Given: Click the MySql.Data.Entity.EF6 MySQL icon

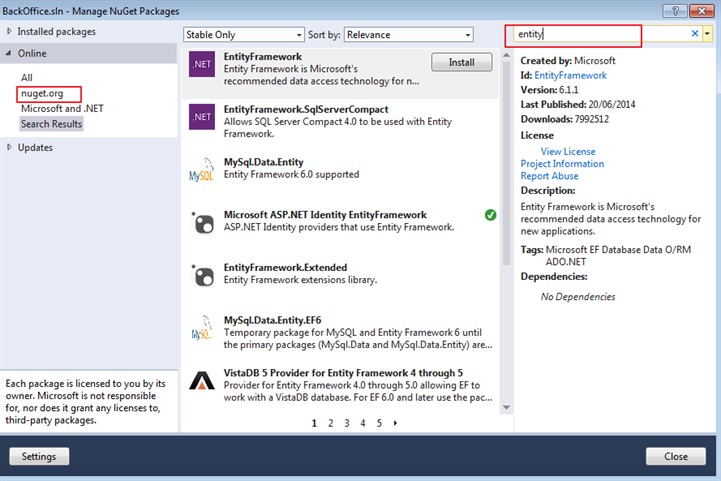Looking at the screenshot, I should pos(202,328).
